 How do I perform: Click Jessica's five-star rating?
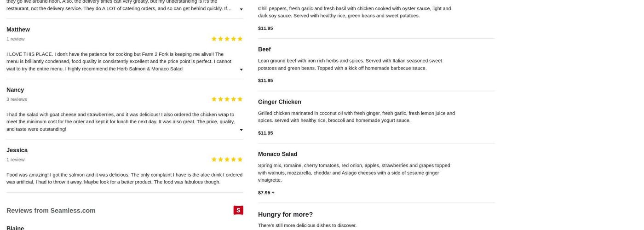[227, 160]
